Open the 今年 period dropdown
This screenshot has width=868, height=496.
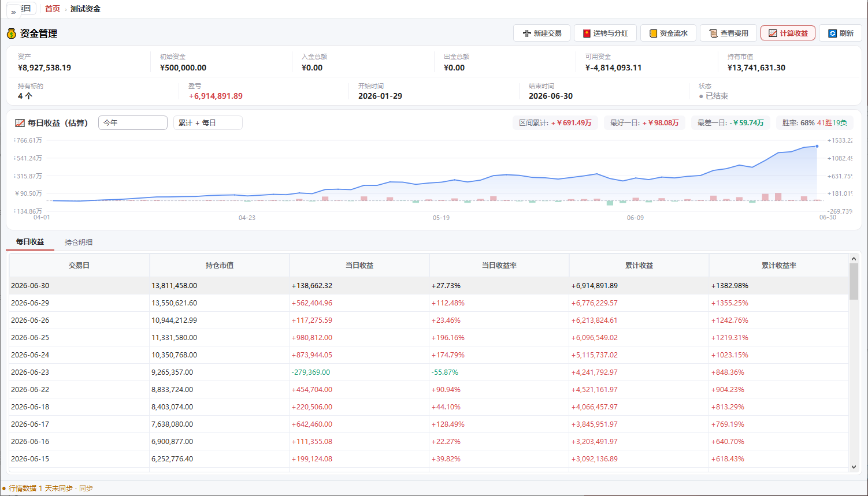[x=133, y=123]
